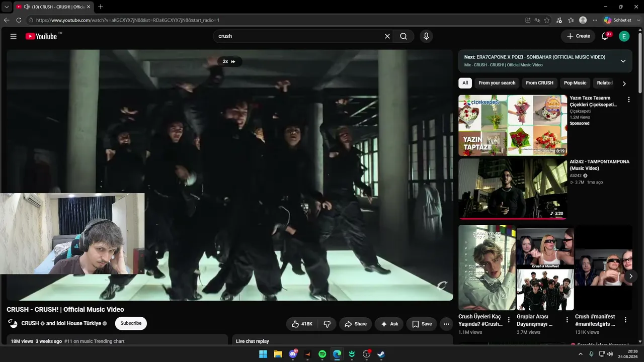Open the CRUSH channel avatar
The width and height of the screenshot is (644, 362).
pos(13,323)
